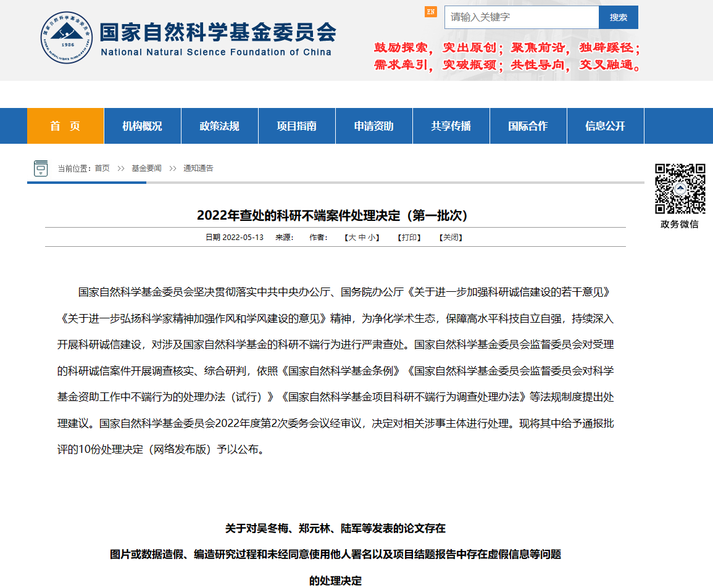
Task: Click the line starting 开展科研诚信建设
Action: (336, 345)
